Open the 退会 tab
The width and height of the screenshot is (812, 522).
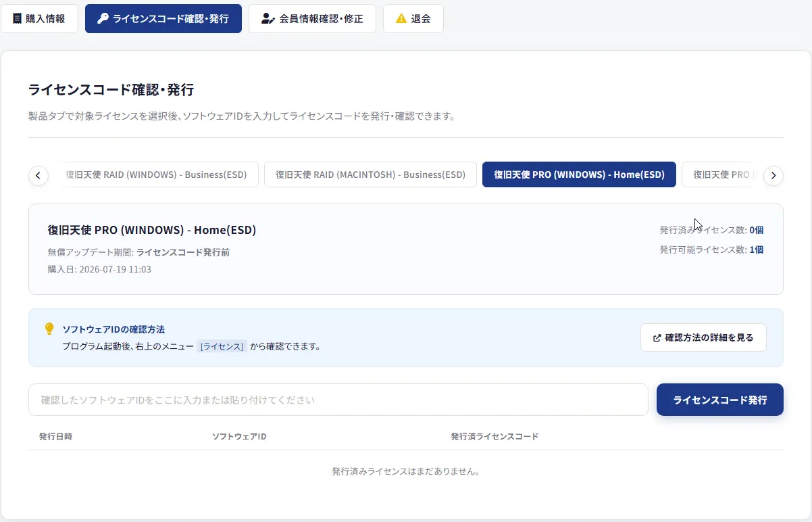coord(413,19)
